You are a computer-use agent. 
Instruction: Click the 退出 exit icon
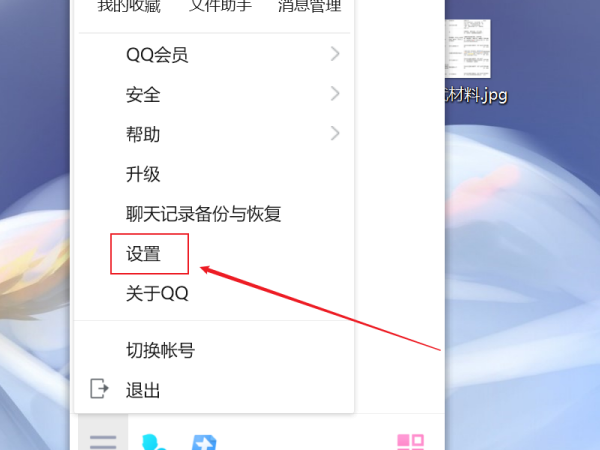pos(99,388)
